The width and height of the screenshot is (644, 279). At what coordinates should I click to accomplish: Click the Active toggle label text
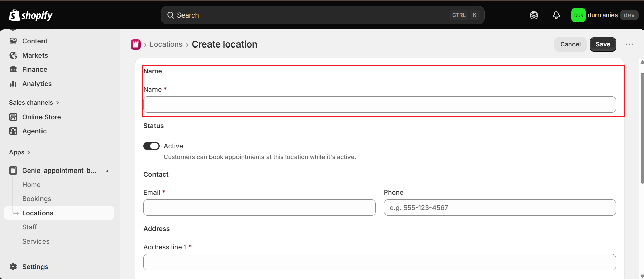(173, 146)
